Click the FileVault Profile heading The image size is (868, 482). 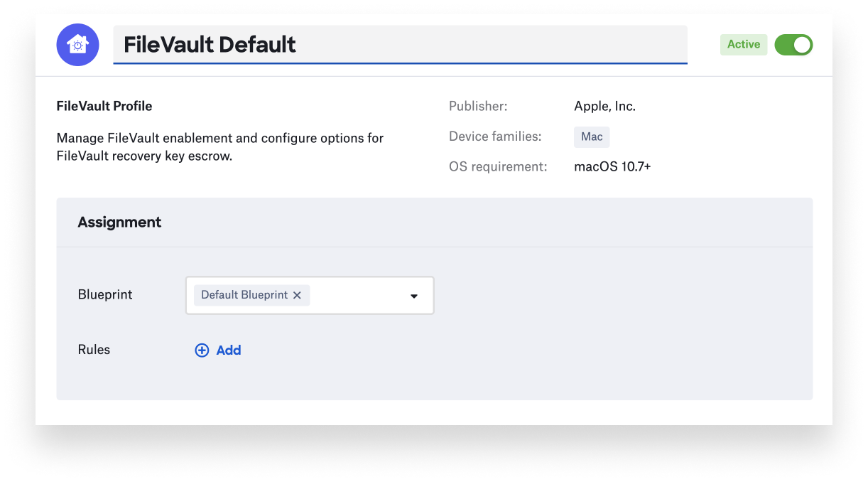(x=104, y=105)
